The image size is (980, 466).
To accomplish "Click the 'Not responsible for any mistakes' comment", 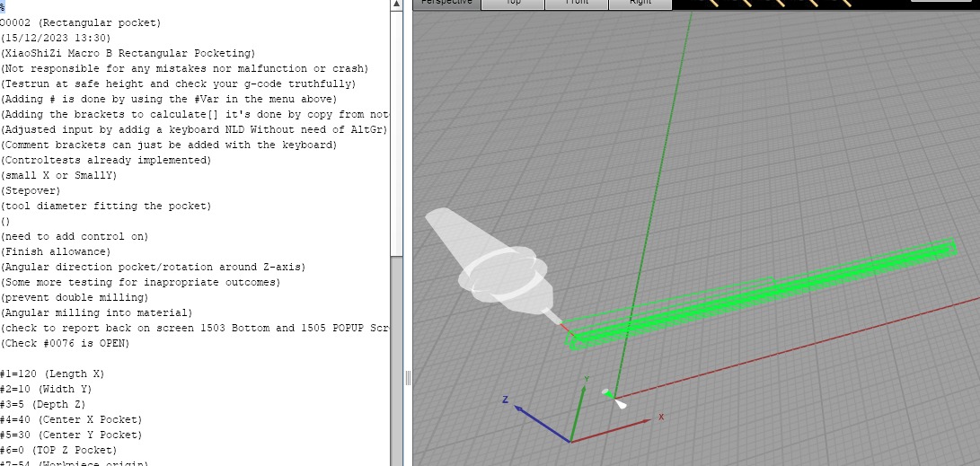I will (x=184, y=69).
